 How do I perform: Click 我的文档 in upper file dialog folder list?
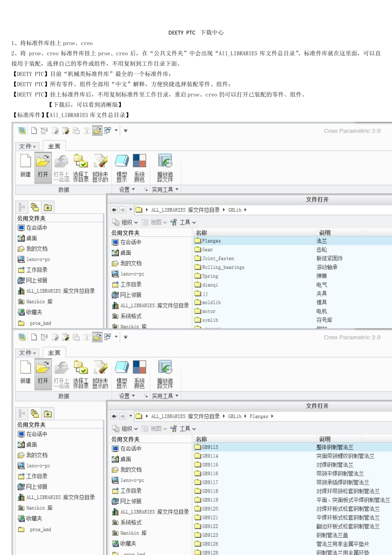tap(127, 263)
